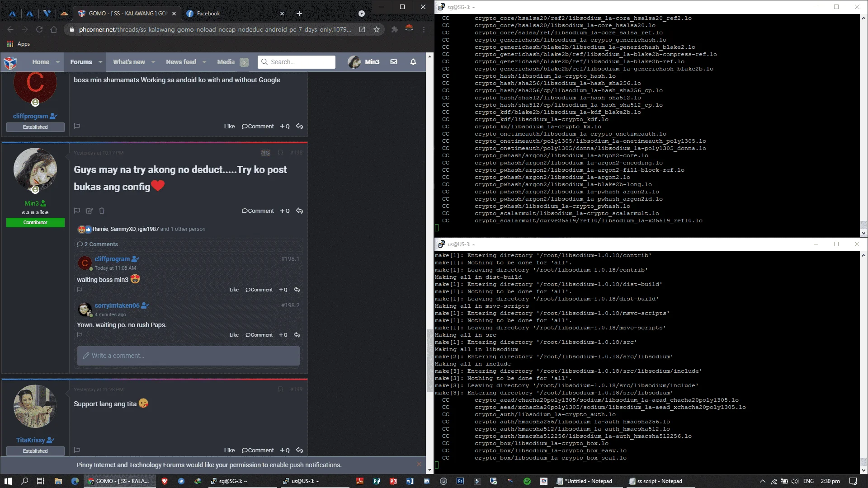This screenshot has height=488, width=868.
Task: Expand the What's new dropdown arrow
Action: [153, 62]
